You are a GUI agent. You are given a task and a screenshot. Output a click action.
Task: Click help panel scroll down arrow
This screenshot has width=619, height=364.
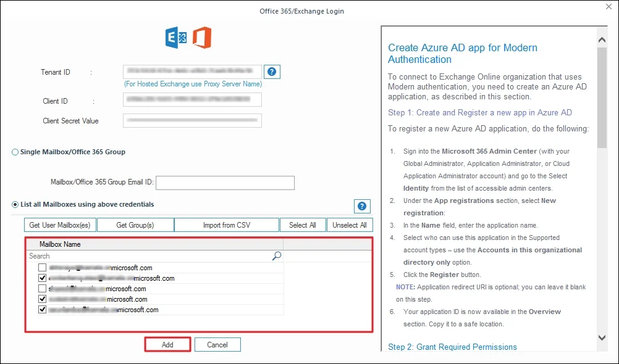(602, 337)
